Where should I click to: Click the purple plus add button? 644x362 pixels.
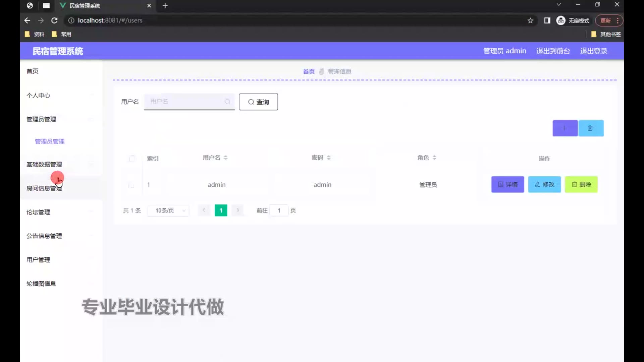[x=565, y=128]
